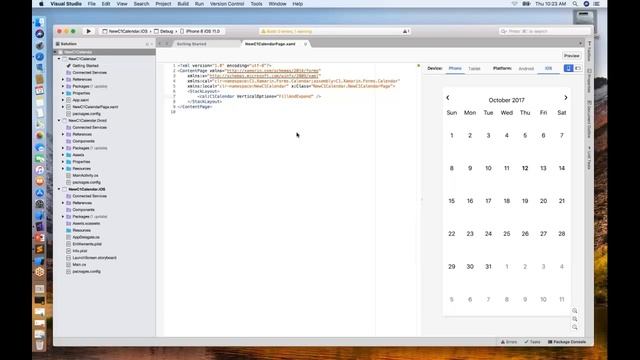Select Getting Started item under NewC1Calendar
The width and height of the screenshot is (640, 360).
point(85,66)
